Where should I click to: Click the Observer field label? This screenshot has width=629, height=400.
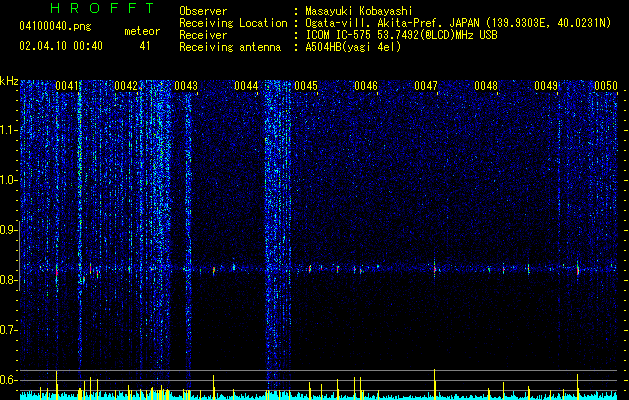pyautogui.click(x=203, y=11)
